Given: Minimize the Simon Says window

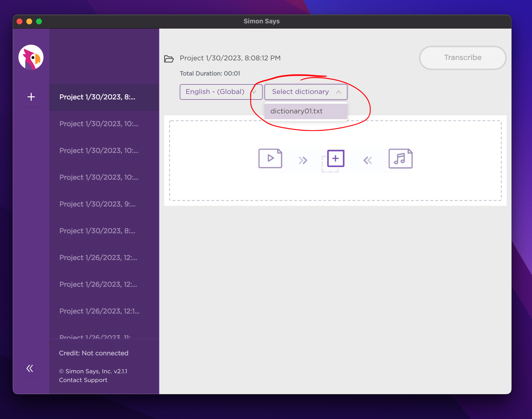Looking at the screenshot, I should [x=29, y=21].
